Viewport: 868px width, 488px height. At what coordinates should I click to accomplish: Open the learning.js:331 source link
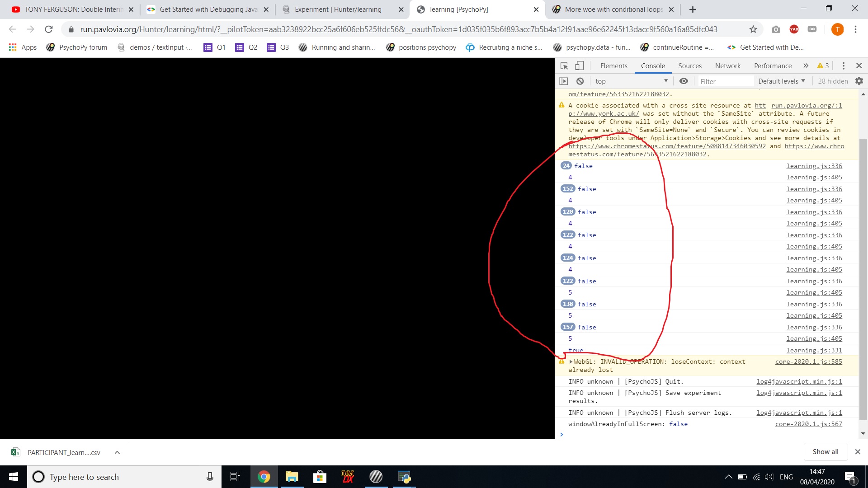pos(814,351)
